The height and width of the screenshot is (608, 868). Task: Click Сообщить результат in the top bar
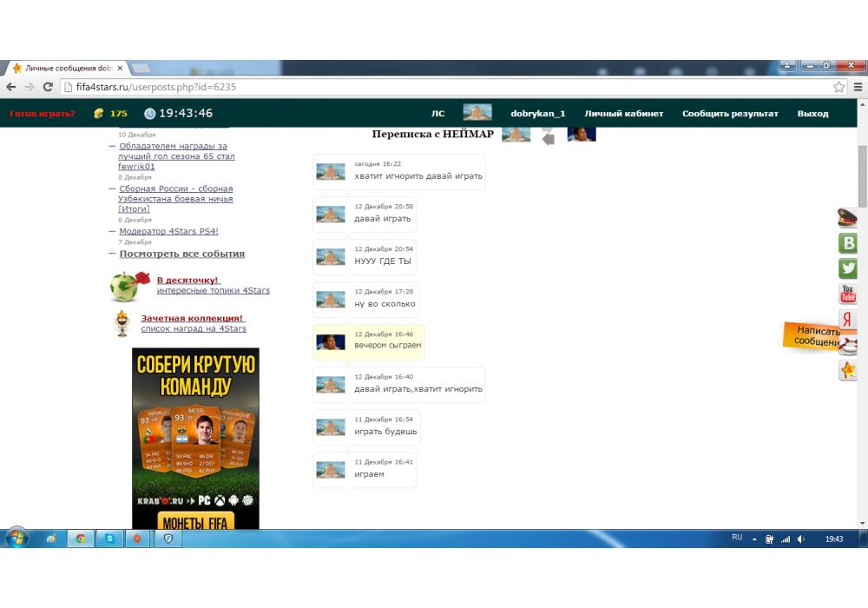(730, 114)
